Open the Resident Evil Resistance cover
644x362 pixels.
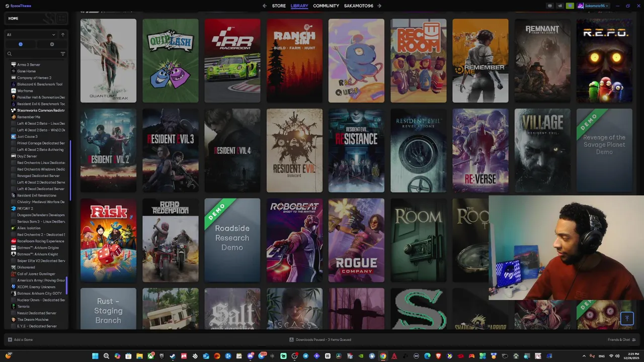(x=356, y=150)
